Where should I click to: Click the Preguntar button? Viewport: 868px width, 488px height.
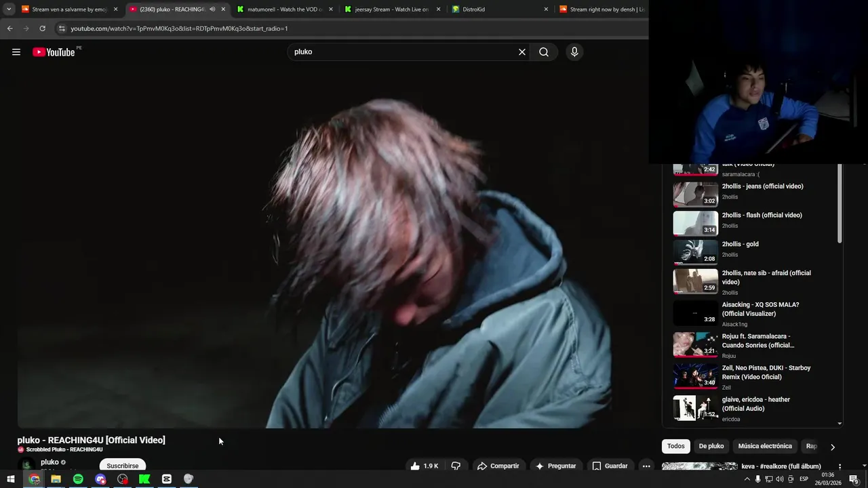[x=556, y=466]
